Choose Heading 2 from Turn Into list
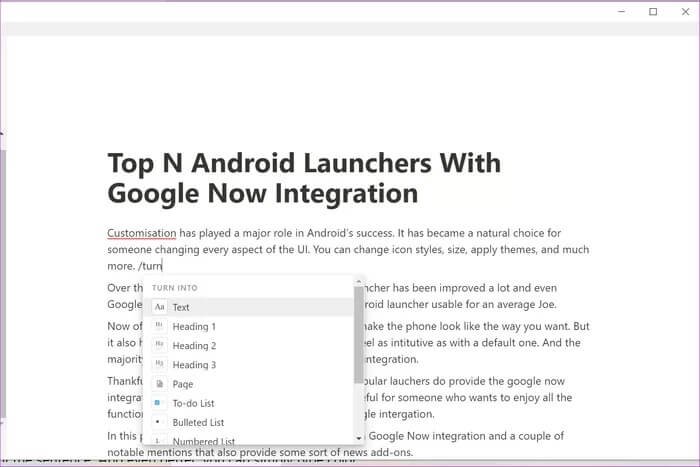Image resolution: width=700 pixels, height=467 pixels. click(249, 346)
